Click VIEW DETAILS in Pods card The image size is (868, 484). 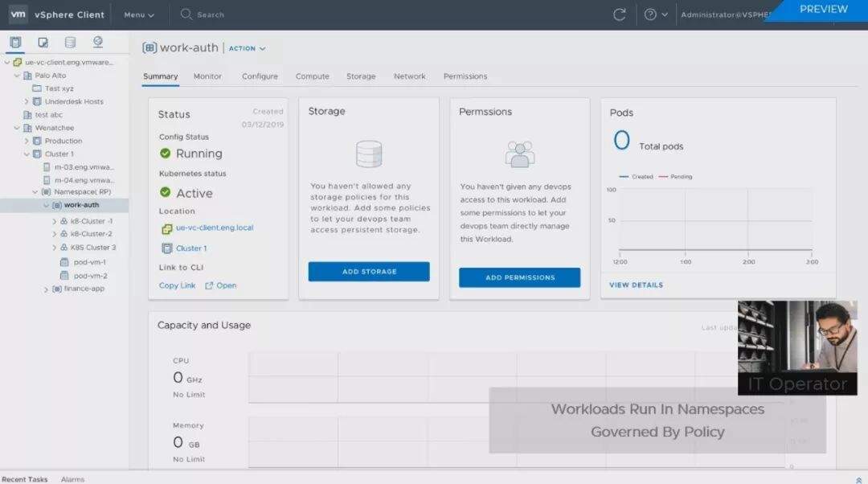[636, 285]
